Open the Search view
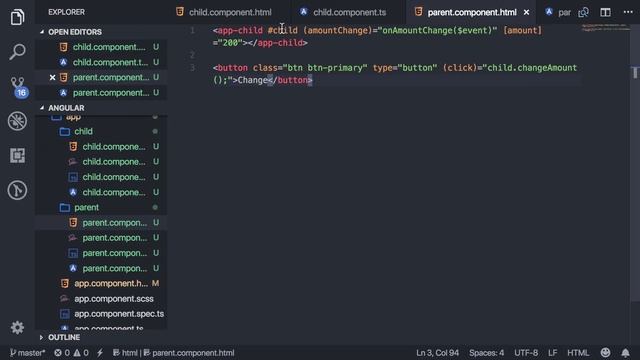The height and width of the screenshot is (360, 640). [17, 52]
